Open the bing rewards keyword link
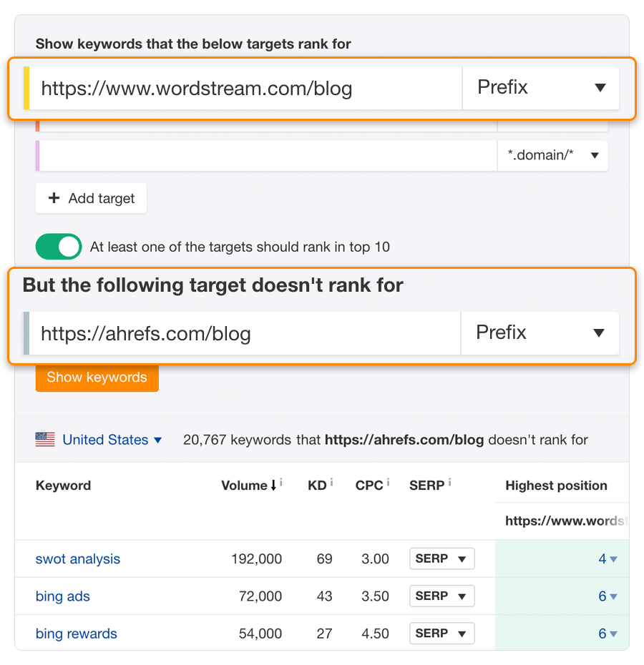Image resolution: width=644 pixels, height=665 pixels. pos(77,634)
